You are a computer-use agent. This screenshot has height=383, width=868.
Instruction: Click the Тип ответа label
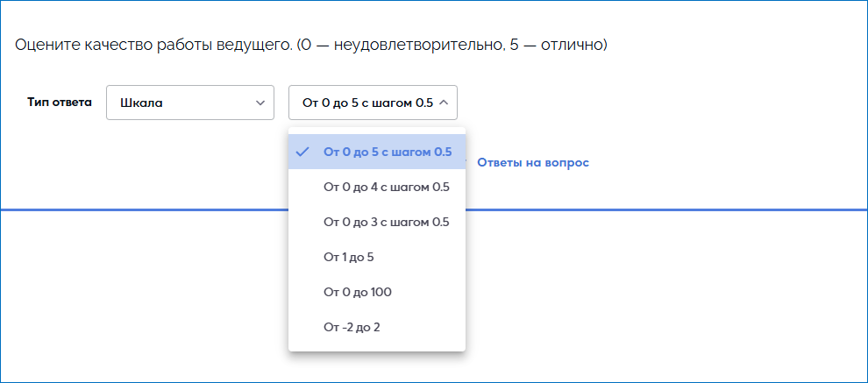60,102
